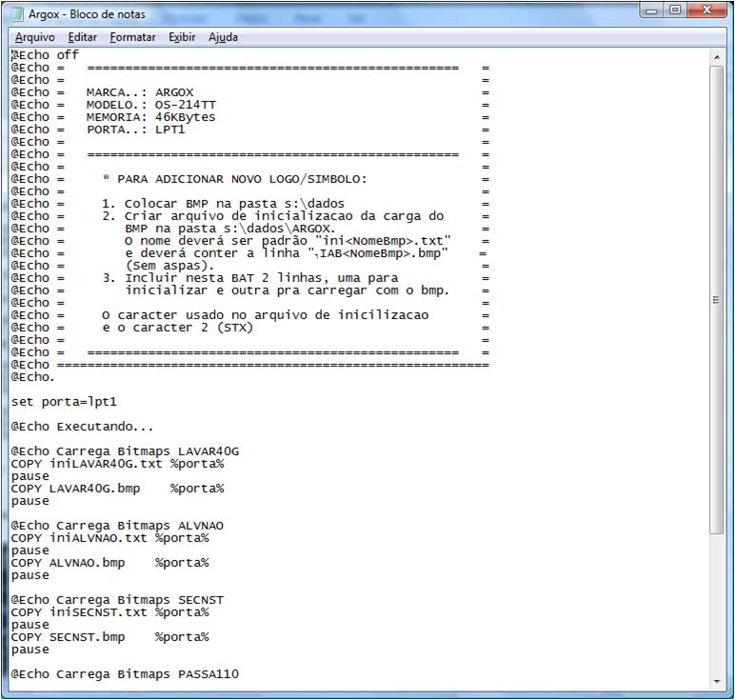Viewport: 735px width, 700px height.
Task: Click the "MODELO.: OS-214TT" text line
Action: [138, 105]
